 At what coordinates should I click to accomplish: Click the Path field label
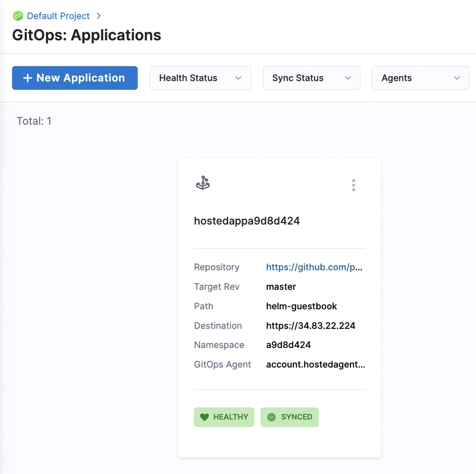pos(203,306)
